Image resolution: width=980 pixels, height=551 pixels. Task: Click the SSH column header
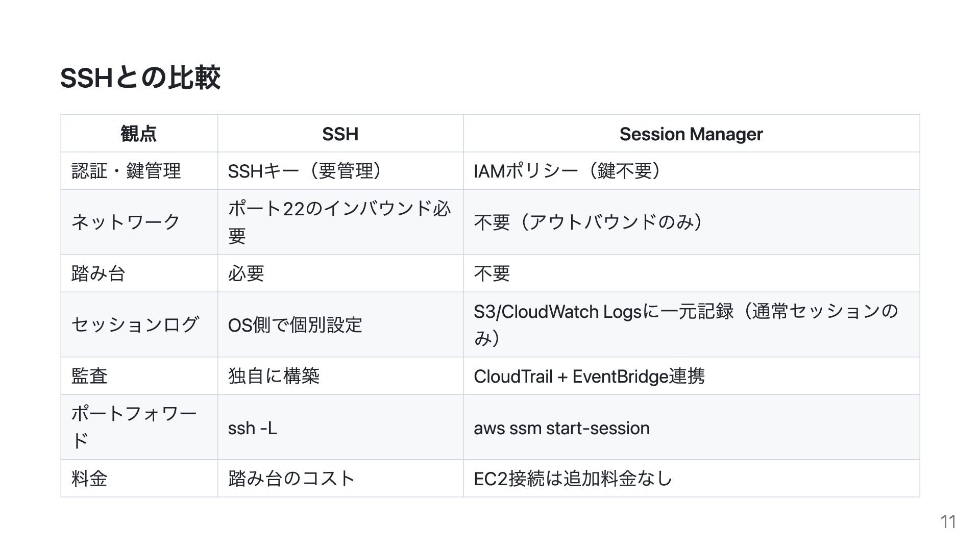(340, 134)
